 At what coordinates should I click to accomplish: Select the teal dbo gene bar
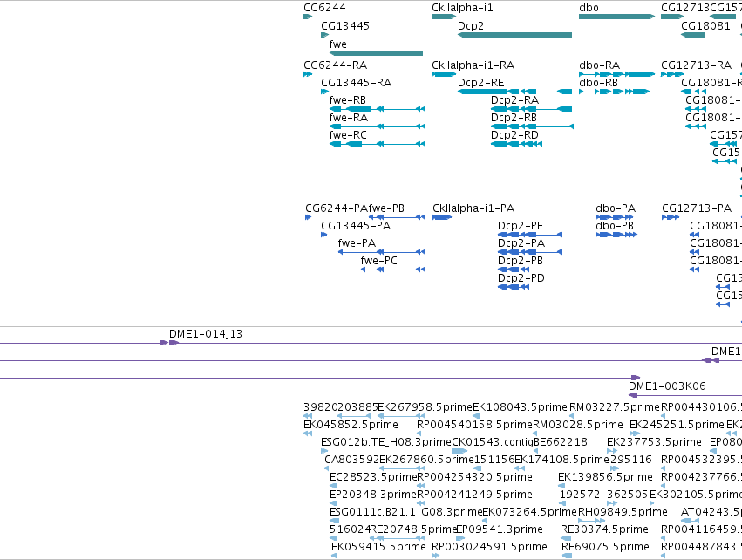pyautogui.click(x=616, y=17)
